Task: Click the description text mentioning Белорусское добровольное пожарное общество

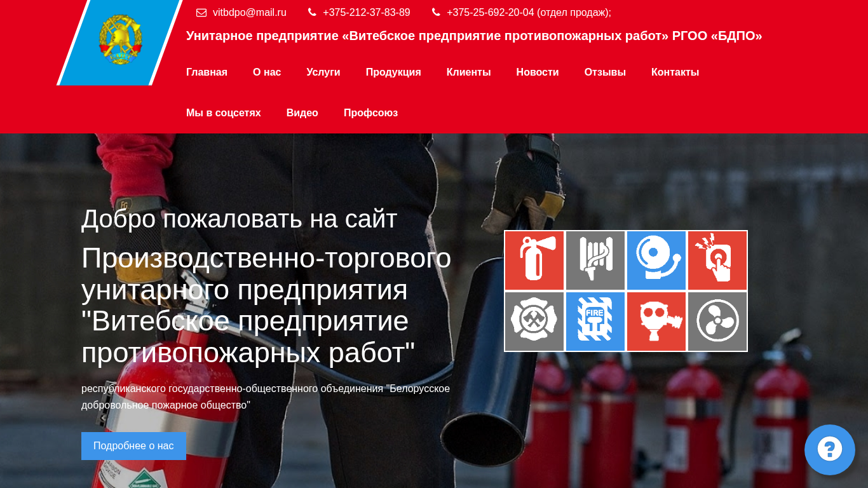Action: point(266,396)
